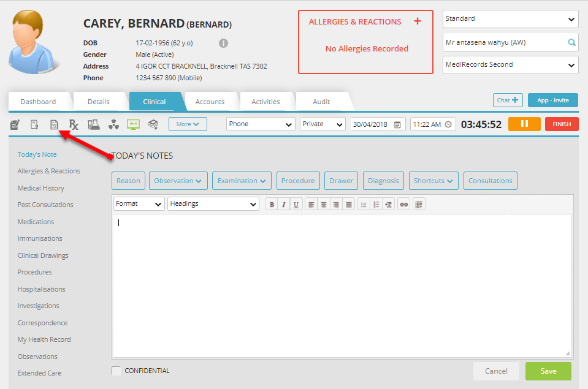This screenshot has height=389, width=588.
Task: Click into the notes text editor area
Action: click(x=342, y=285)
